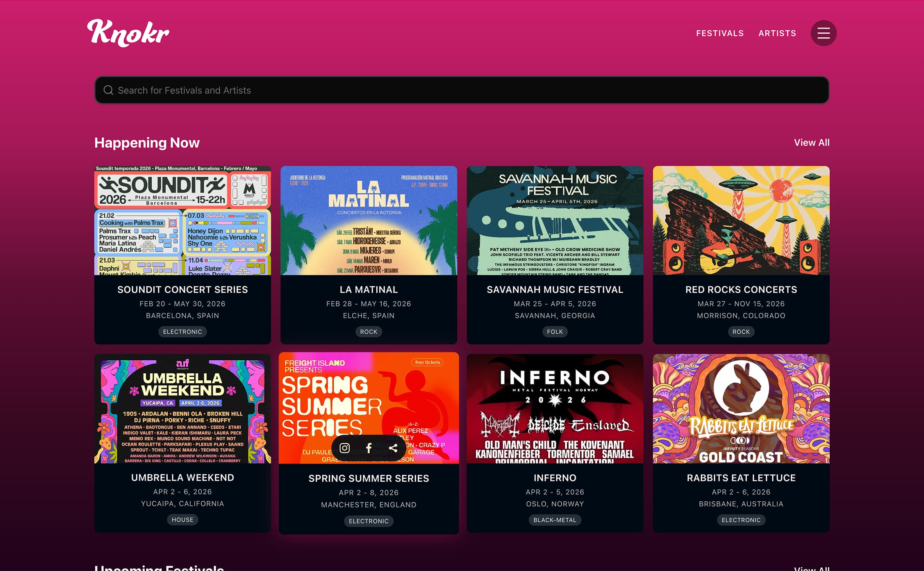This screenshot has width=924, height=571.
Task: Select the FOLK genre tag on Savannah Music Festival
Action: tap(555, 332)
